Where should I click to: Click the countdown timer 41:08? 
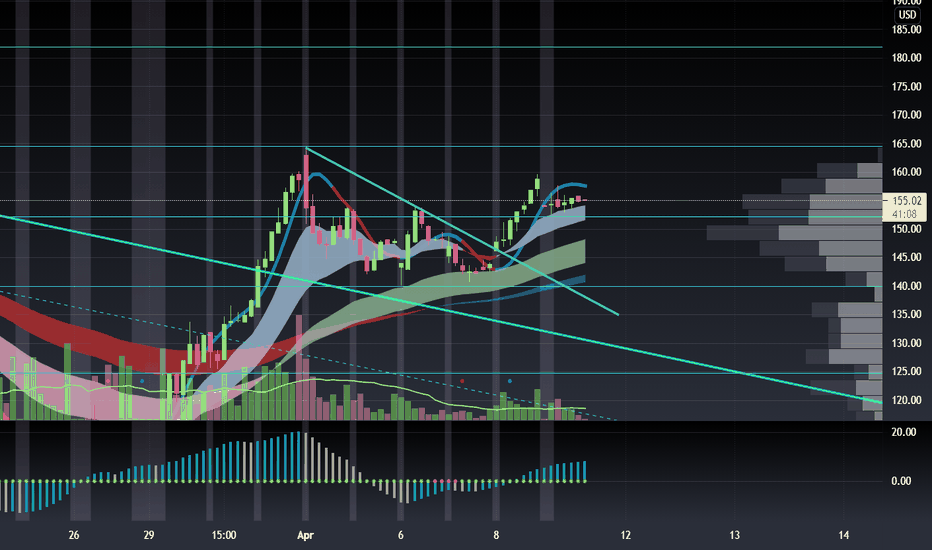(904, 213)
